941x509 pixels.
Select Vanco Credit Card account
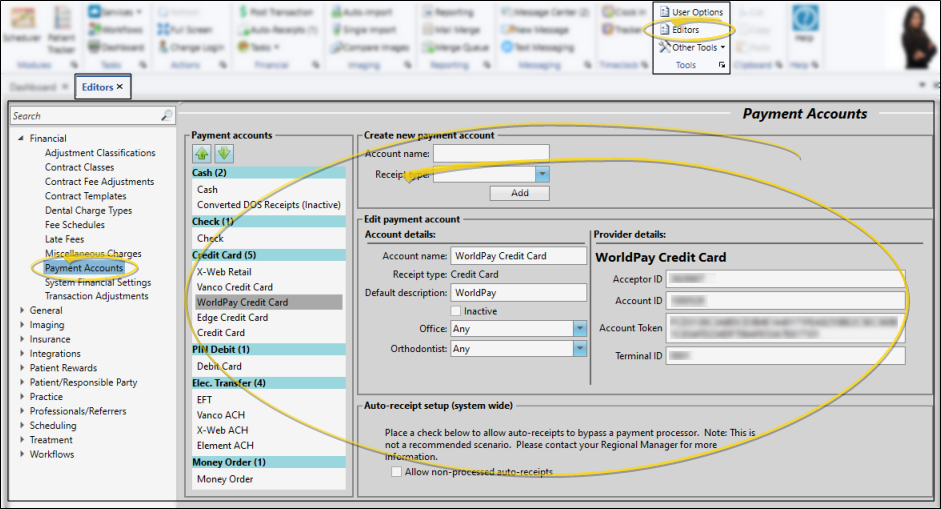(235, 287)
